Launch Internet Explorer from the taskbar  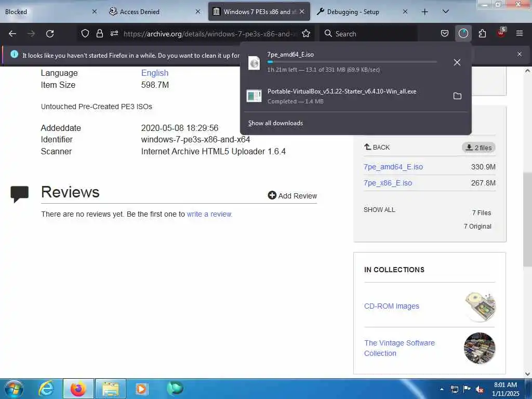coord(46,389)
